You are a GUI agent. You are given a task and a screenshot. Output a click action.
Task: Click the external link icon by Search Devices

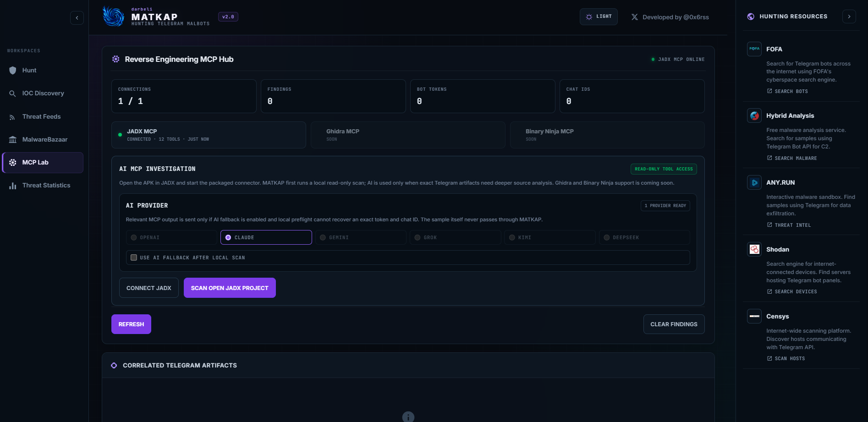pos(769,291)
